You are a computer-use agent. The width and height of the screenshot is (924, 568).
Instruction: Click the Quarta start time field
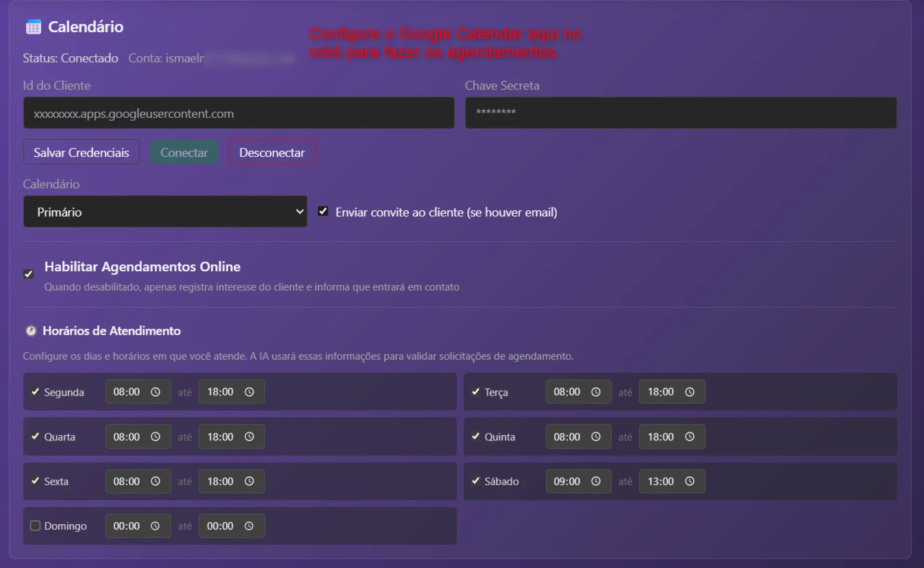[x=127, y=436]
